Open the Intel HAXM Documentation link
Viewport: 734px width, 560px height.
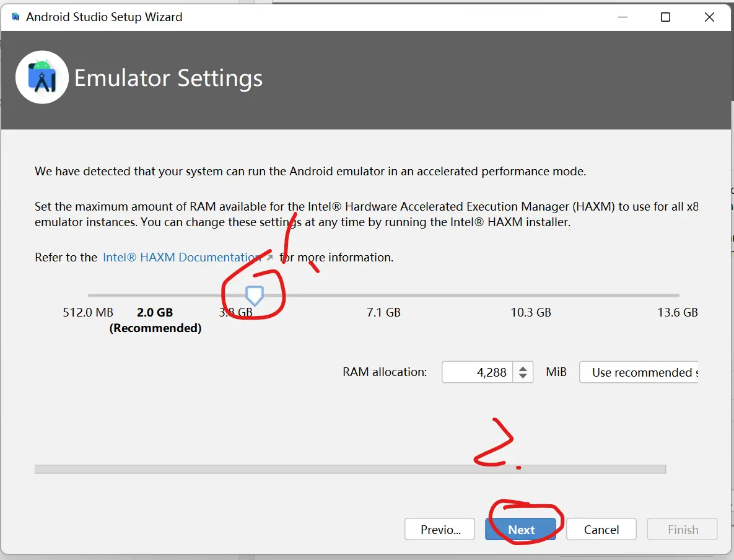point(181,257)
